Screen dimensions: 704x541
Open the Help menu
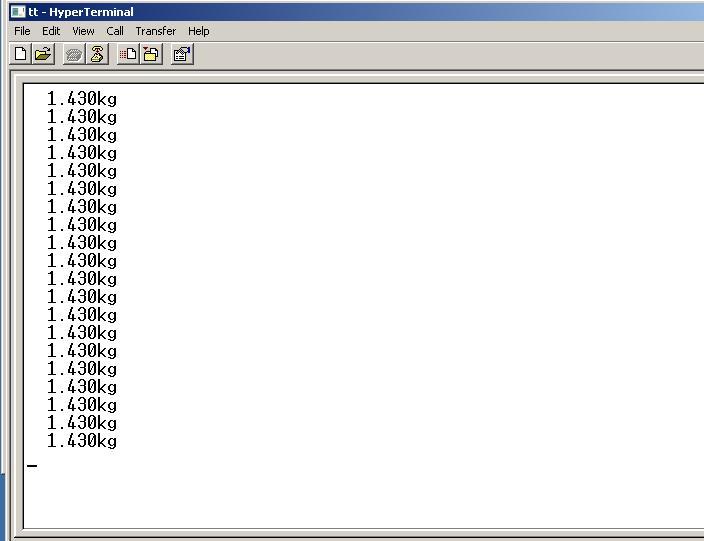pyautogui.click(x=198, y=31)
